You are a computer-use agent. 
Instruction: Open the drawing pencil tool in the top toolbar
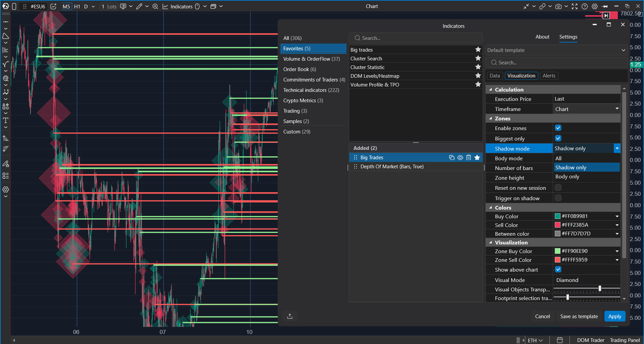click(139, 6)
